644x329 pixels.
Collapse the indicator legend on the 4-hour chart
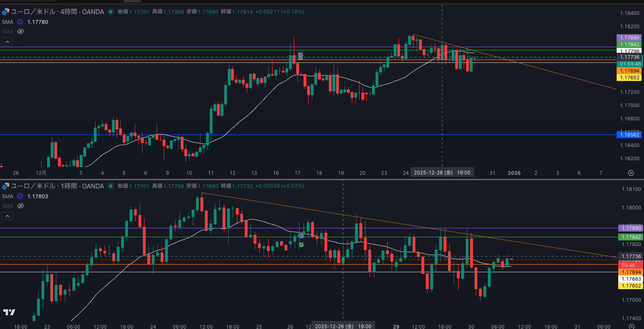7,41
